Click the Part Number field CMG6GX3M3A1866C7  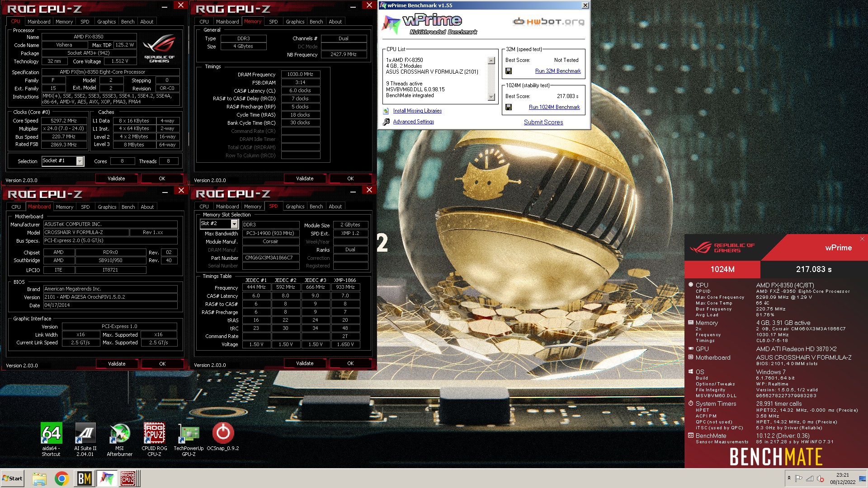tap(270, 258)
